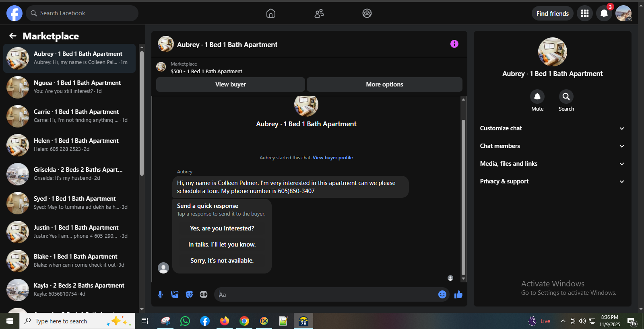Open Griselda's 2 Beds 2 Baths conversation
Screen dimensions: 644x329
[69, 174]
